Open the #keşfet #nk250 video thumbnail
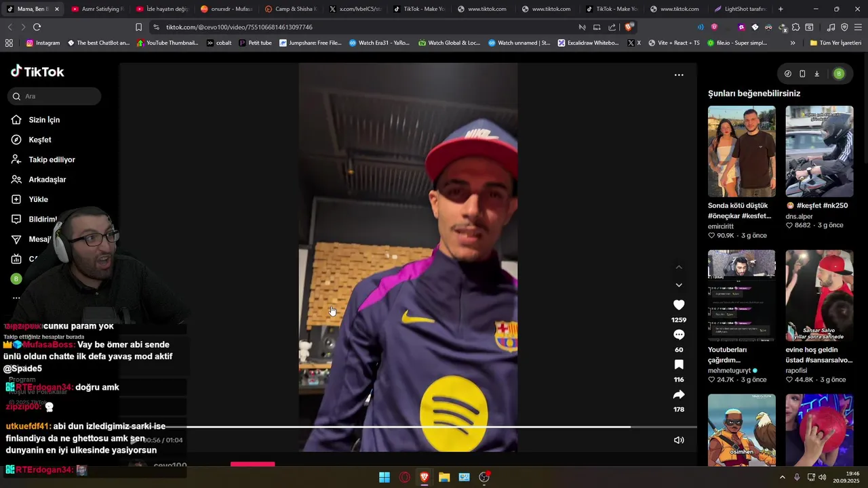868x488 pixels. [x=819, y=151]
